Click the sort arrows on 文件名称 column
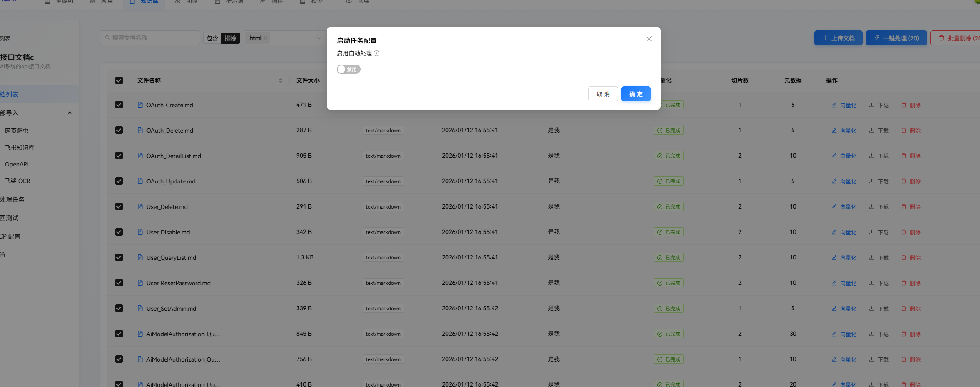980x387 pixels. [280, 80]
